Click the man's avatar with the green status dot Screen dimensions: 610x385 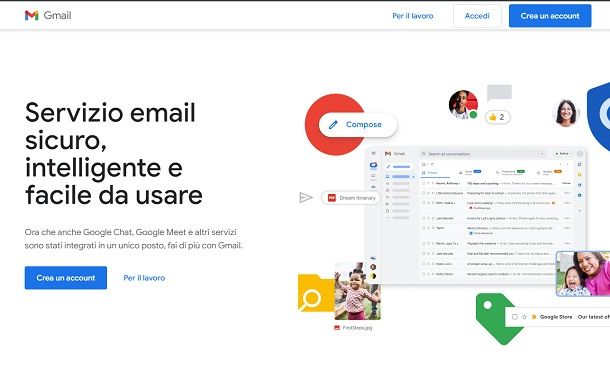pos(463,105)
